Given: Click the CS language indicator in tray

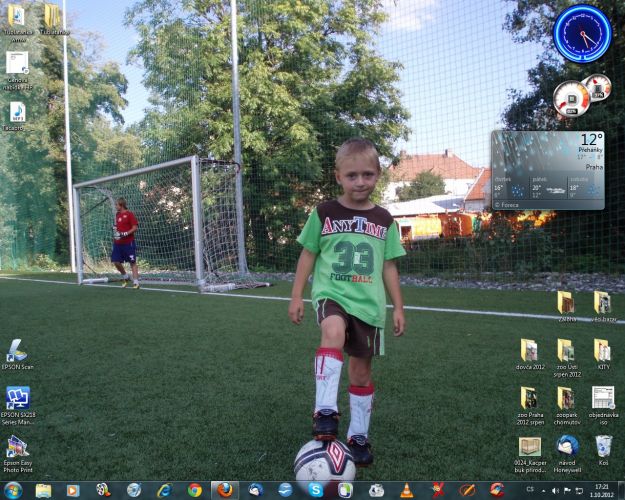Looking at the screenshot, I should 530,490.
